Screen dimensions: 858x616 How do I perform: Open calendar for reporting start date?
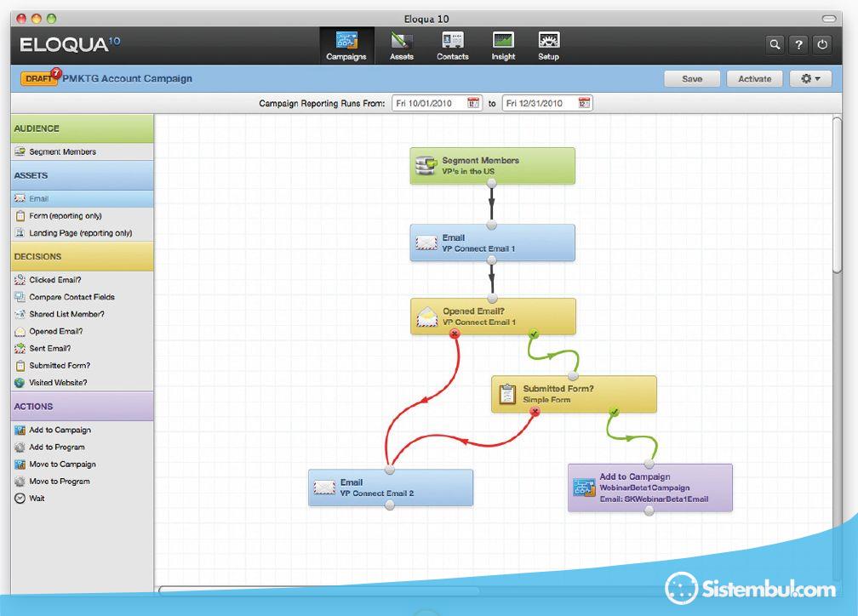pos(473,103)
